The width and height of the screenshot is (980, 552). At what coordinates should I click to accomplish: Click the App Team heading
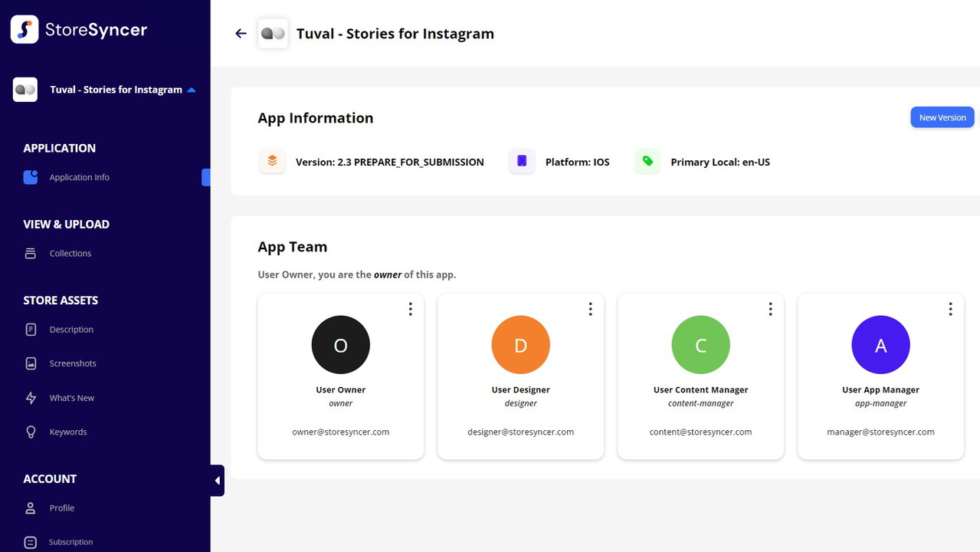[x=293, y=247]
